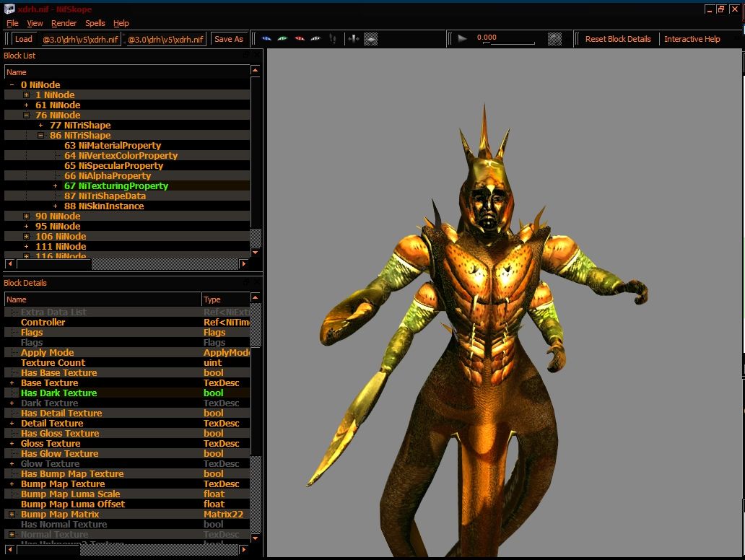Select the Has Base Texture row
This screenshot has height=560, width=745.
tap(127, 373)
